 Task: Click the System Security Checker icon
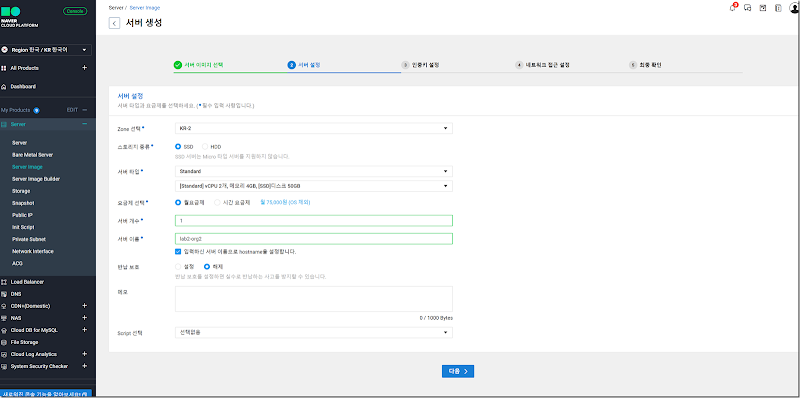(4, 366)
